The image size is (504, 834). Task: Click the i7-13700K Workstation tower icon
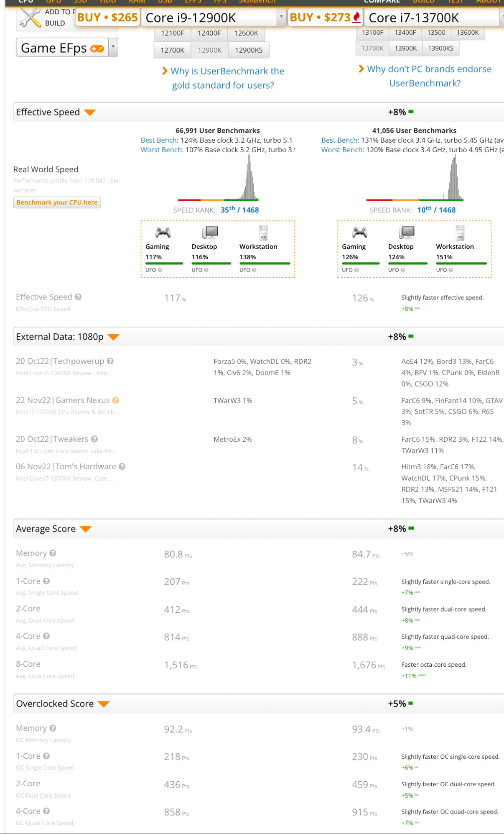pos(460,233)
